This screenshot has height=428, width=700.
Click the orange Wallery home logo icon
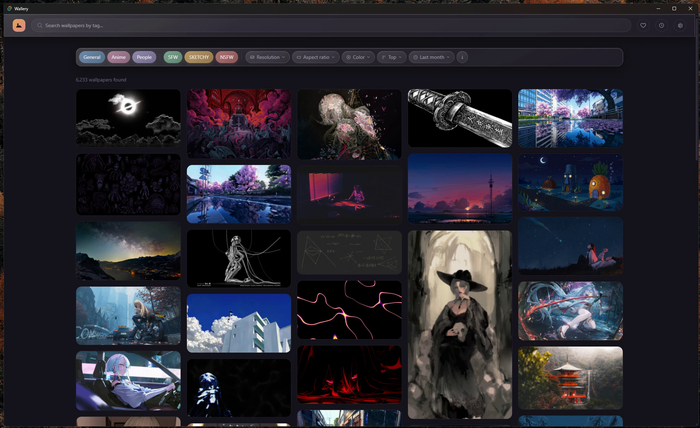click(19, 25)
